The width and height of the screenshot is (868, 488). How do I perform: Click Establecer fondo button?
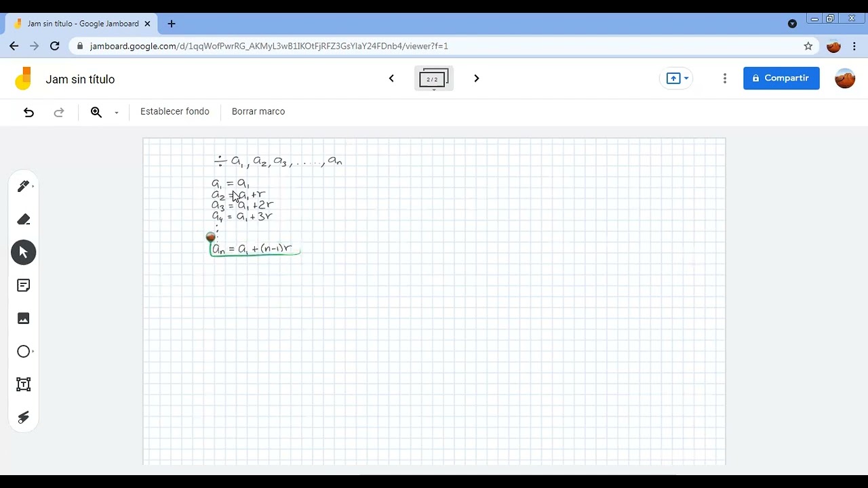pyautogui.click(x=175, y=112)
